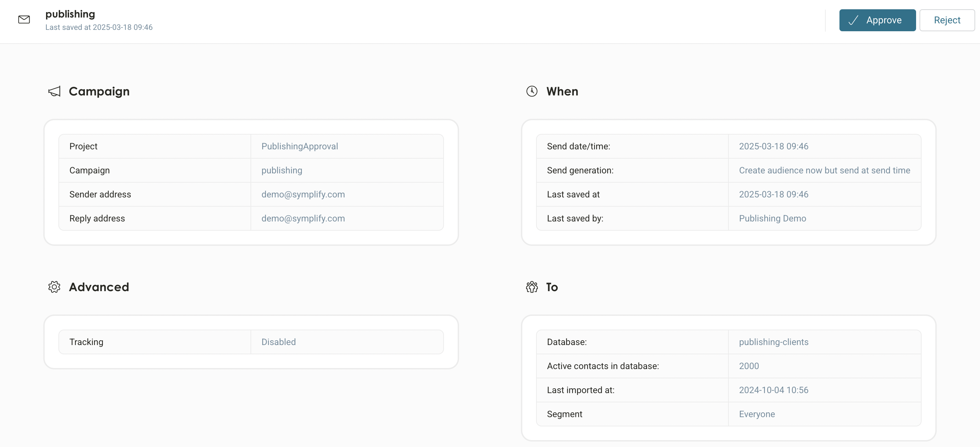Image resolution: width=980 pixels, height=447 pixels.
Task: Approve the publishing campaign
Action: point(877,20)
